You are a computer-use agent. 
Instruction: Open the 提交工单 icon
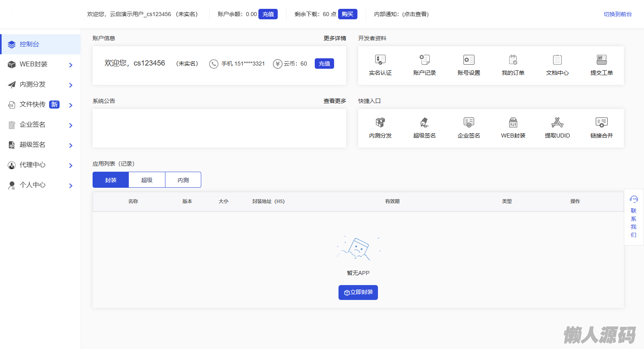click(x=601, y=60)
